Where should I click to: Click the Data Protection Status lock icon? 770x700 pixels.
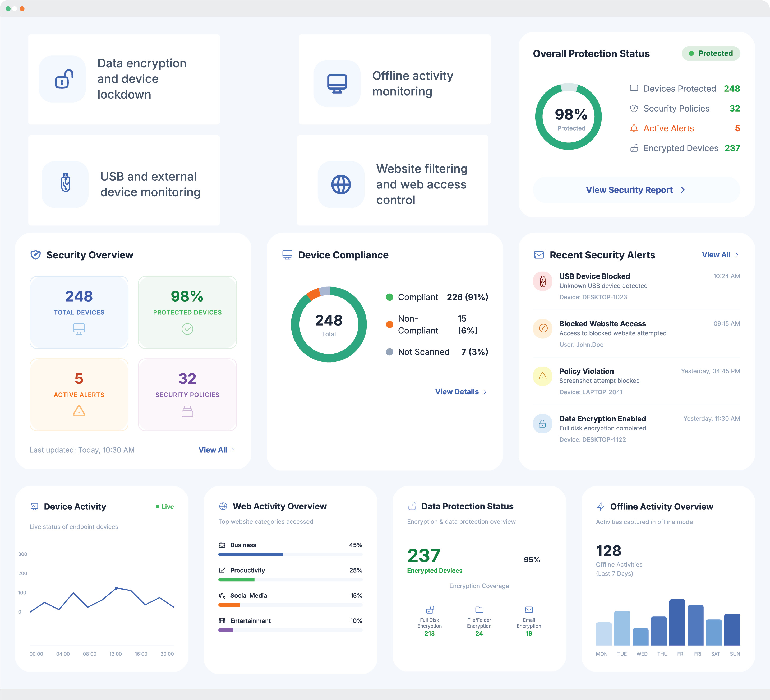tap(412, 506)
